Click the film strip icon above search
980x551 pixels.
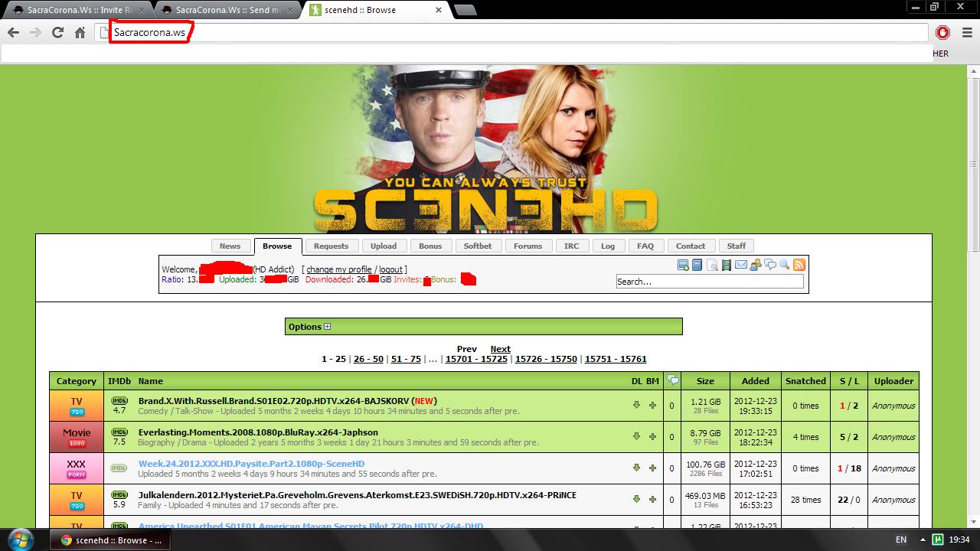pos(727,265)
